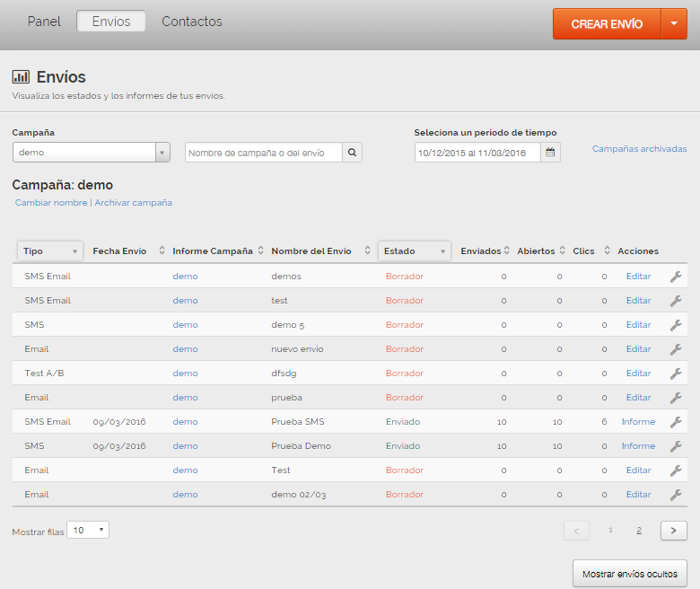Change Mostrar filas rows dropdown
700x589 pixels.
click(x=88, y=530)
